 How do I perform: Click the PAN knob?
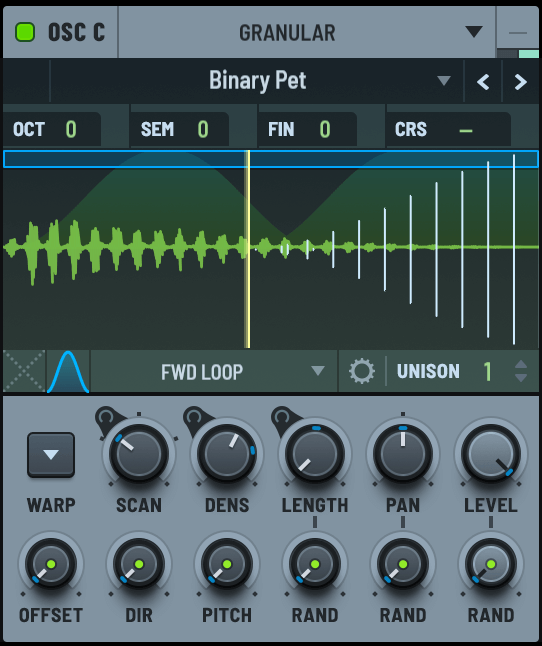pos(403,453)
